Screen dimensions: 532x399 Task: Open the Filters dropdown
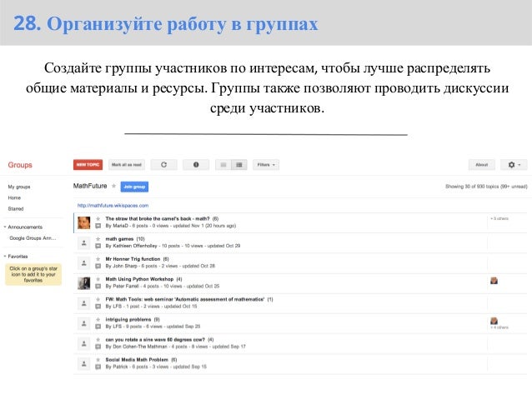tap(266, 165)
